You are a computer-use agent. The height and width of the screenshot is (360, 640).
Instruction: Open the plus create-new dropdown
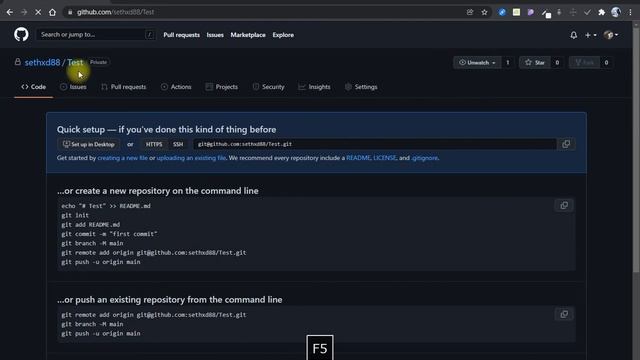coord(591,35)
